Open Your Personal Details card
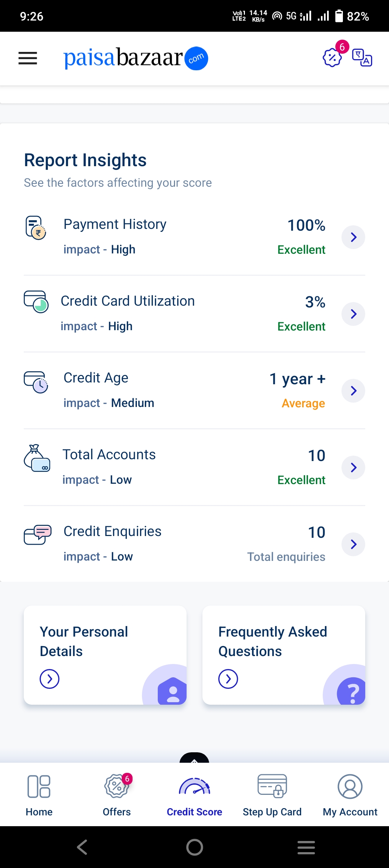This screenshot has width=389, height=868. pyautogui.click(x=105, y=655)
